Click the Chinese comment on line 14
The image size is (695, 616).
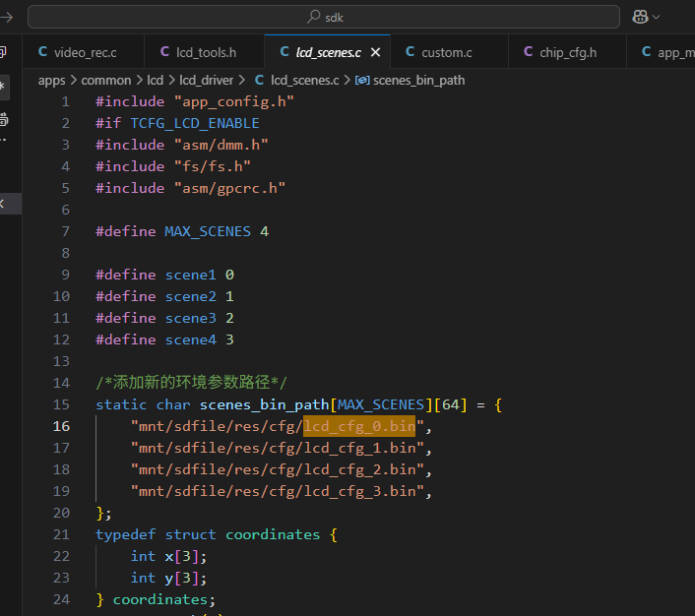pos(192,383)
